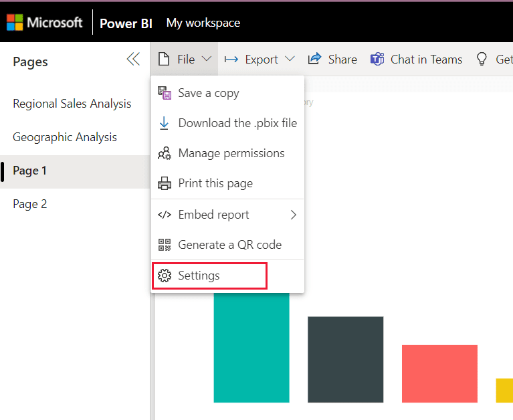Choose Save a copy from File menu
Screen dimensions: 513x420
click(x=227, y=93)
